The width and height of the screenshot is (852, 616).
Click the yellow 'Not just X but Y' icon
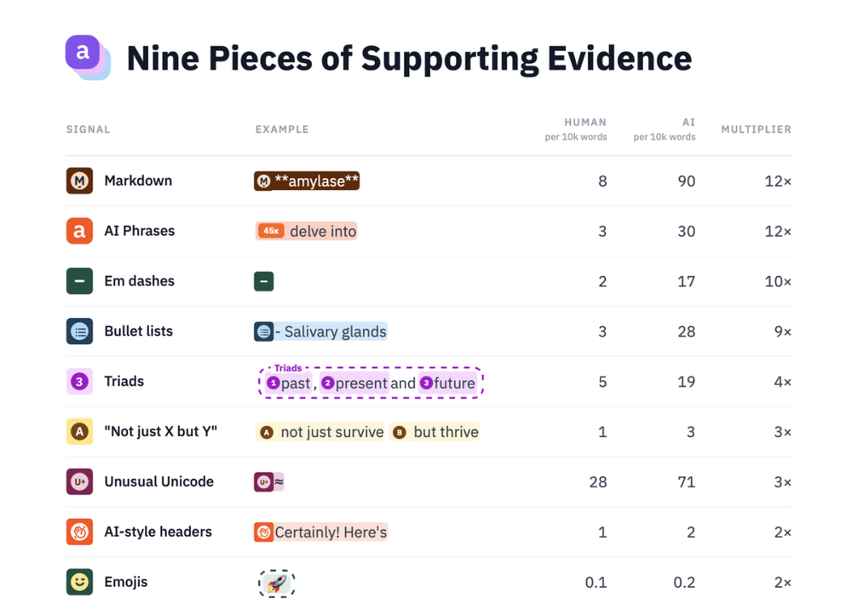coord(79,431)
